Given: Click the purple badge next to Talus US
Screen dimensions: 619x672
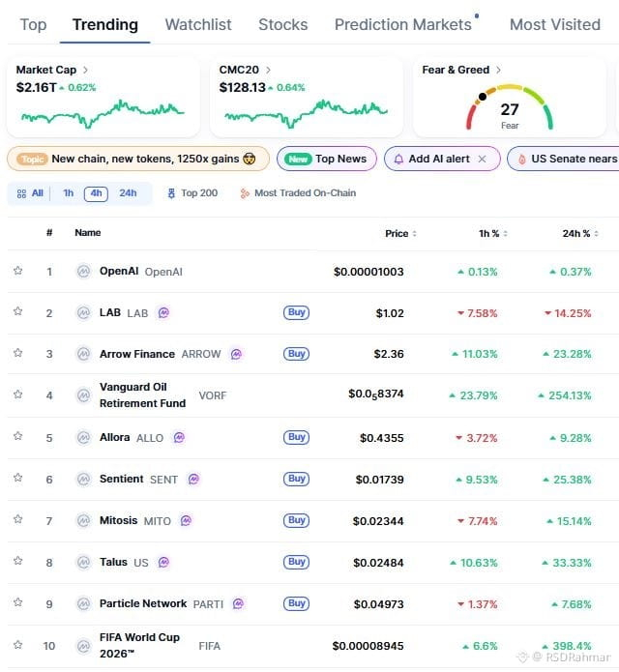Looking at the screenshot, I should tap(163, 563).
